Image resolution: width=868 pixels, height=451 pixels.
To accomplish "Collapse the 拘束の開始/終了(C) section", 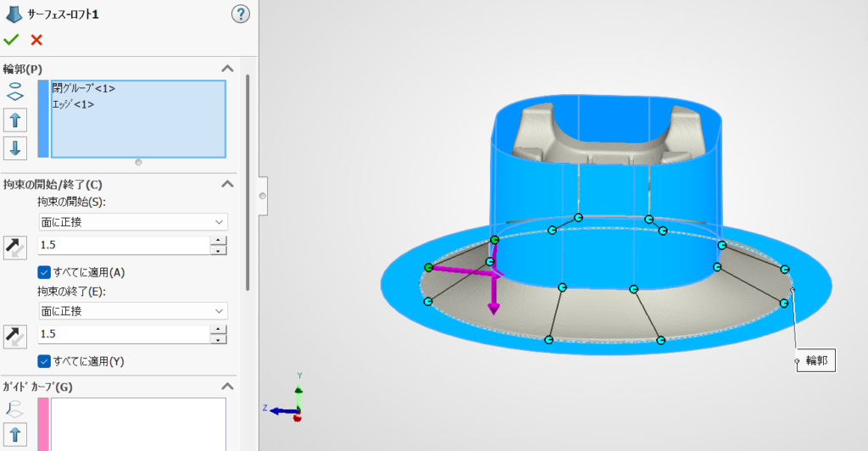I will pos(226,183).
